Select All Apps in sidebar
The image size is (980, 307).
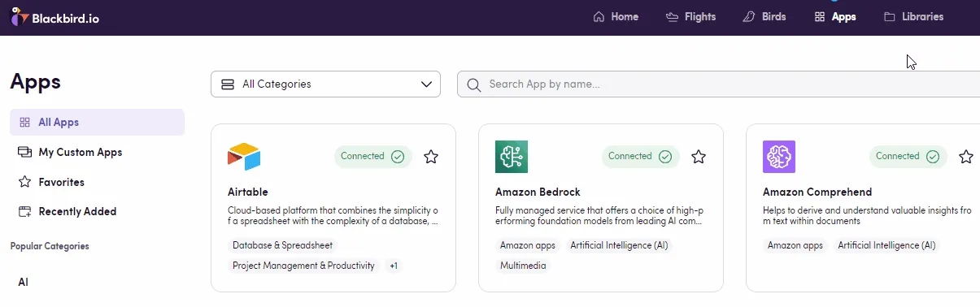pos(97,122)
